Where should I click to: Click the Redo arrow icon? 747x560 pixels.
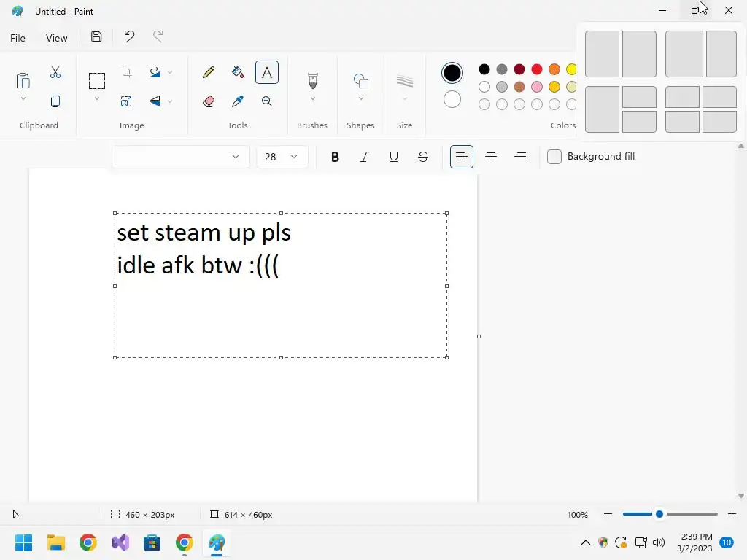158,36
